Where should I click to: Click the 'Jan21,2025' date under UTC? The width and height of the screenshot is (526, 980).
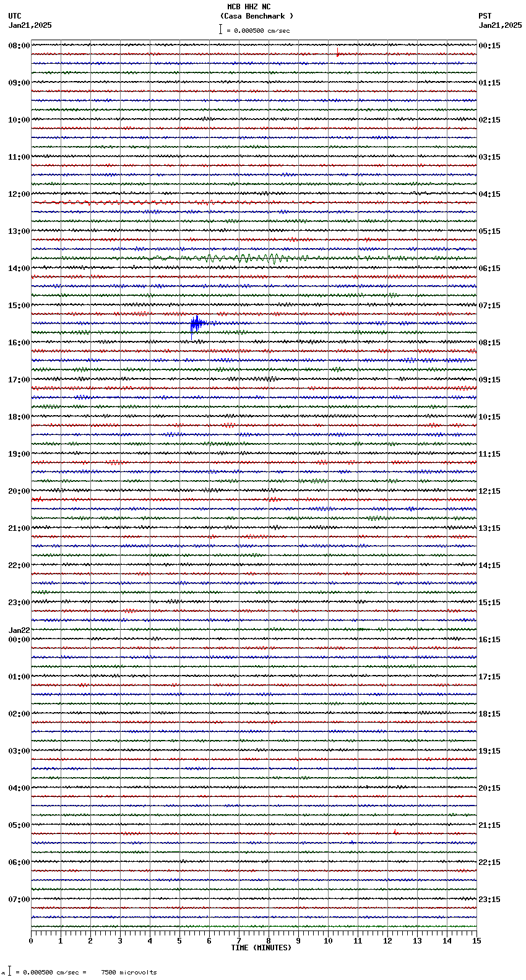30,25
